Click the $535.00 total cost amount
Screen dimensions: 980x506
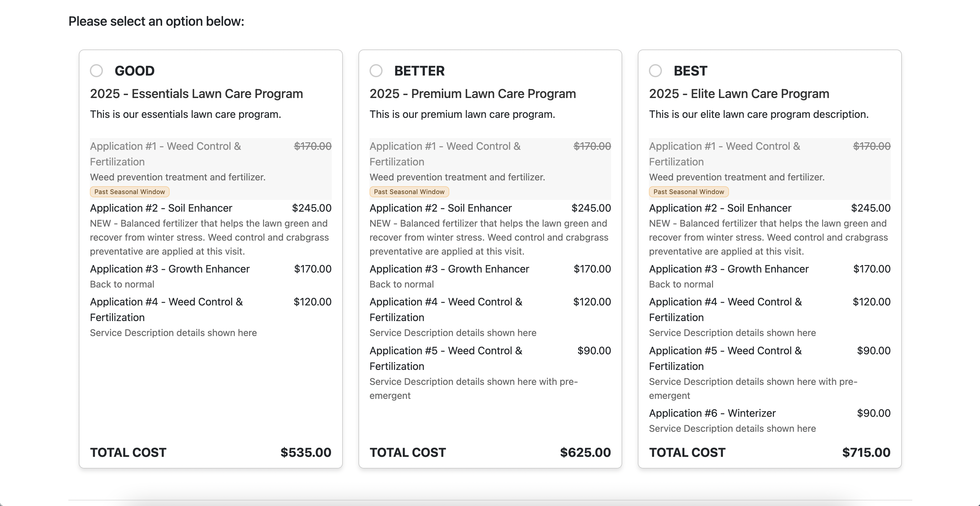[305, 452]
